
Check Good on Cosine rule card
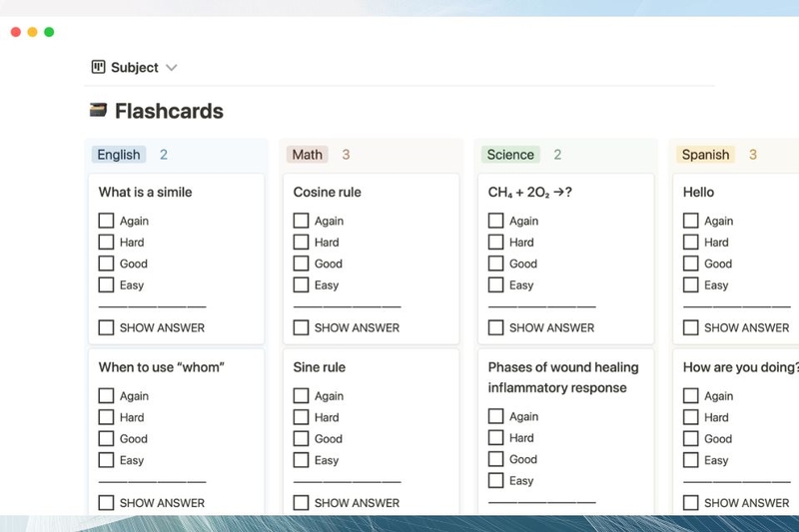301,264
